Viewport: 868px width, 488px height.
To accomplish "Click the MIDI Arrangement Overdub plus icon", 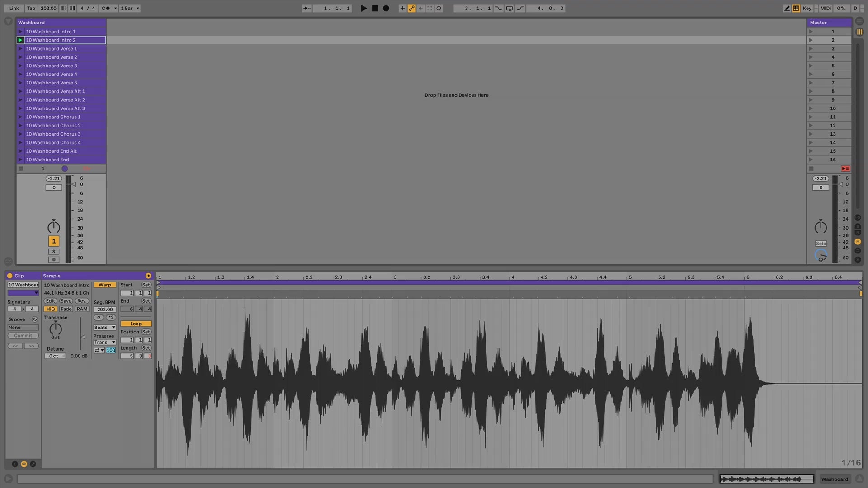I will pos(402,8).
